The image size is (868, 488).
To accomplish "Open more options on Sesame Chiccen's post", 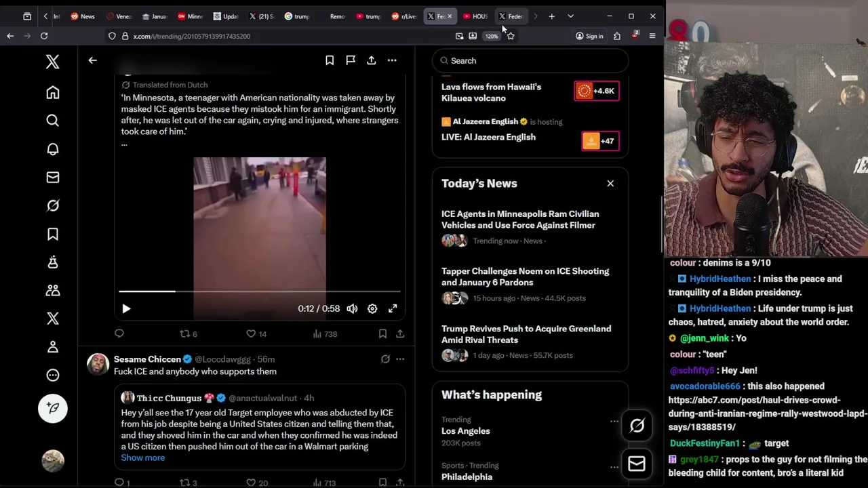I will (x=400, y=359).
